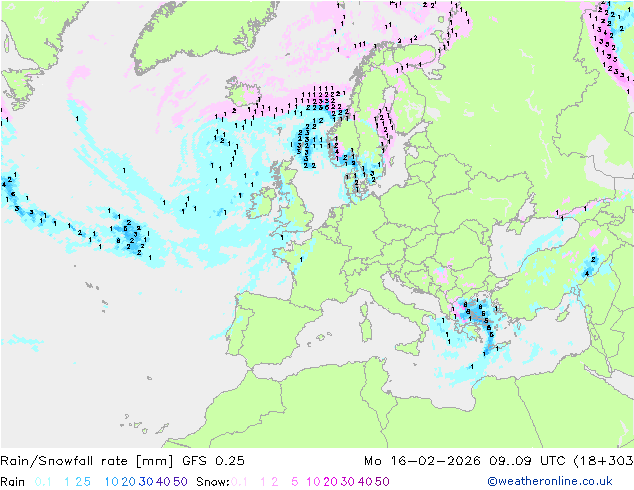This screenshot has width=634, height=490.
Task: Click Iceland on the map
Action: click(x=243, y=92)
